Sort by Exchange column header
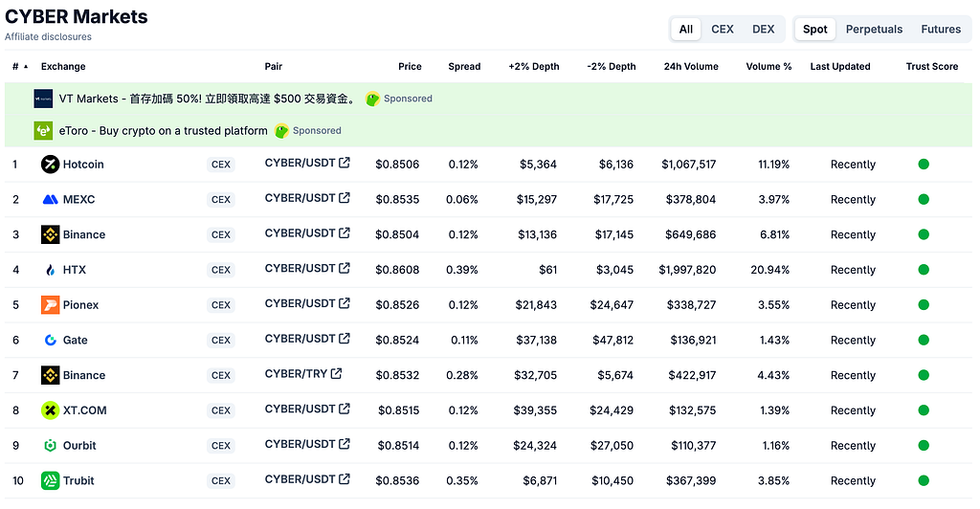This screenshot has height=509, width=980. tap(63, 66)
